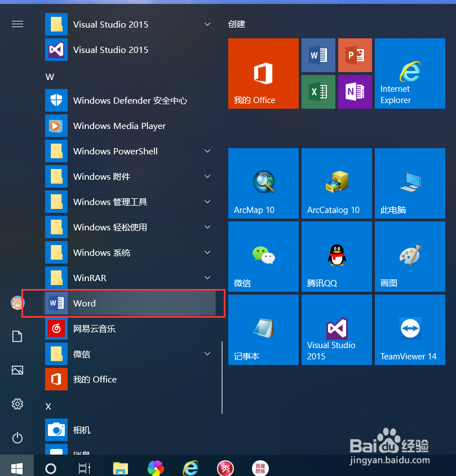456x476 pixels.
Task: Open Internet Explorer from taskbar
Action: 191,468
